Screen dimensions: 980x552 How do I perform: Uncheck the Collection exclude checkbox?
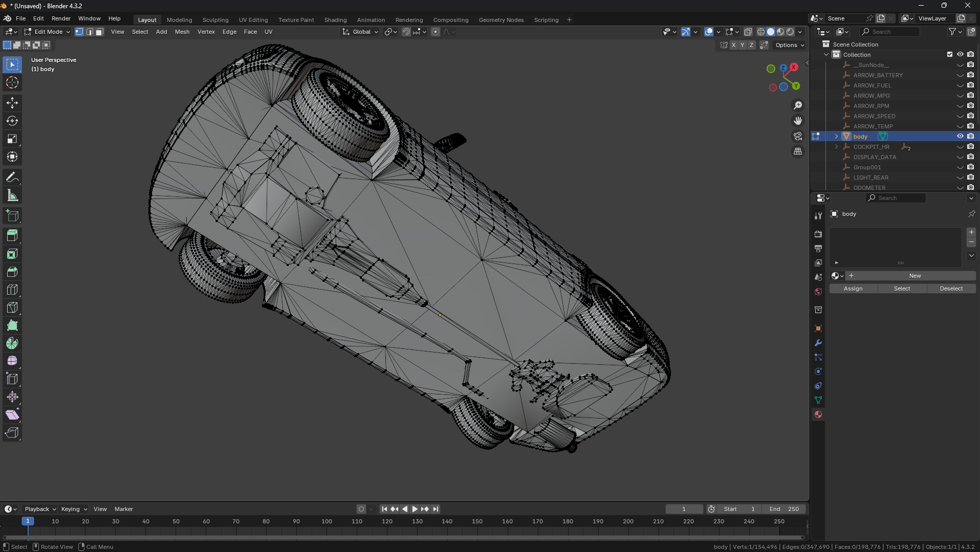tap(950, 55)
